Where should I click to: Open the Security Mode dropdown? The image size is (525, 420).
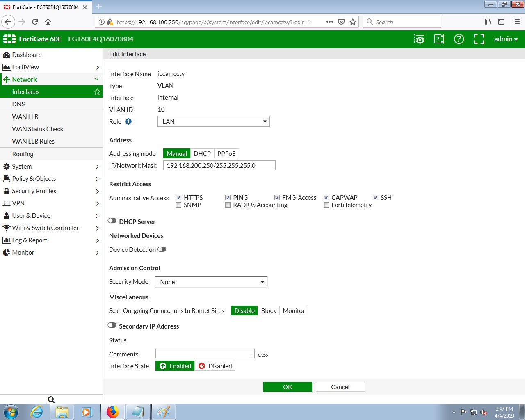(211, 282)
